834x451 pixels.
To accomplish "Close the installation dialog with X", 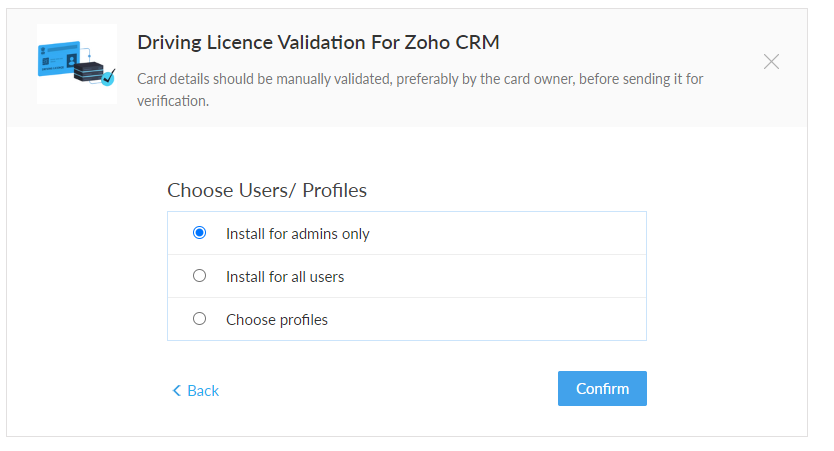I will pos(771,62).
